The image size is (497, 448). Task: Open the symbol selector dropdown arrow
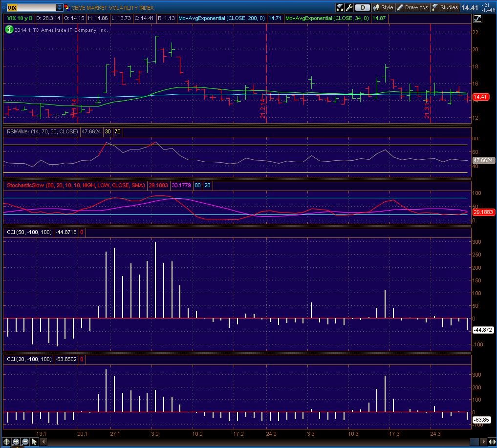point(59,7)
